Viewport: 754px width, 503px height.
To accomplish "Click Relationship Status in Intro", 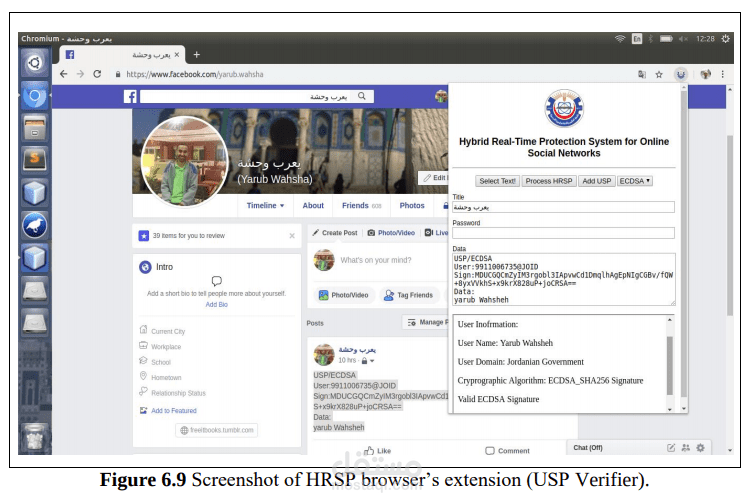I will pos(178,393).
